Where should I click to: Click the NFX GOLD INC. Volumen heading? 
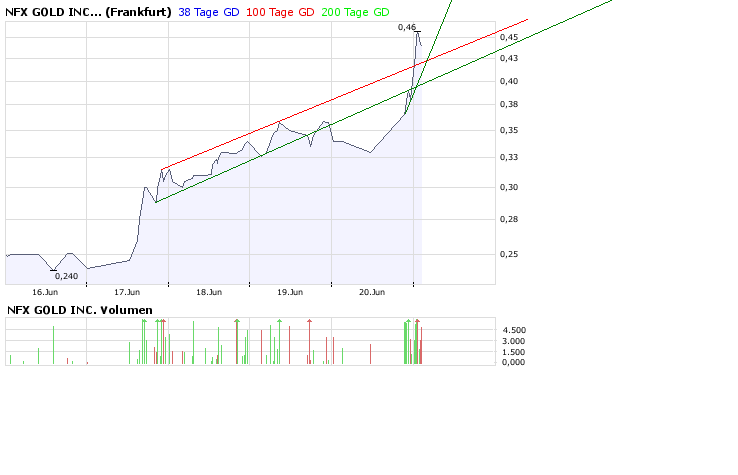(x=80, y=310)
